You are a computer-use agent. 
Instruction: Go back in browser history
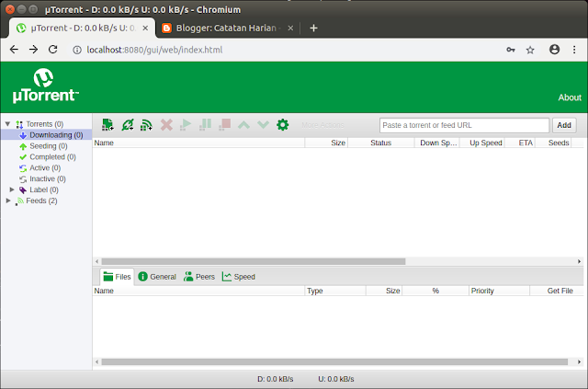[14, 50]
